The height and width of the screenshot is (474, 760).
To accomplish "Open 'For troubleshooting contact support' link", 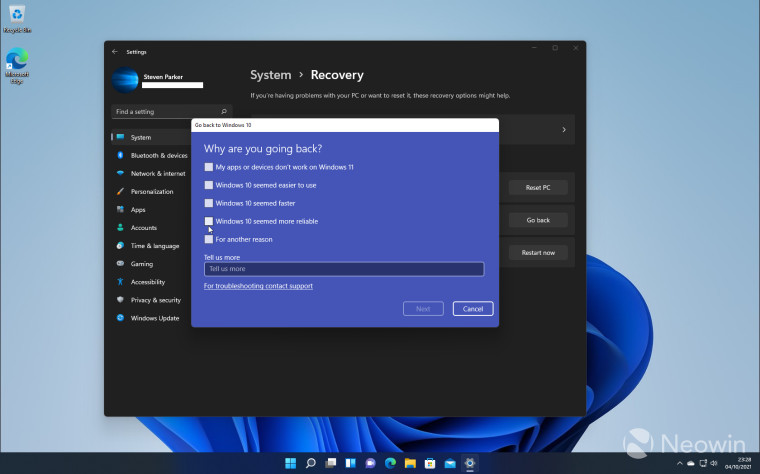I will pyautogui.click(x=258, y=286).
